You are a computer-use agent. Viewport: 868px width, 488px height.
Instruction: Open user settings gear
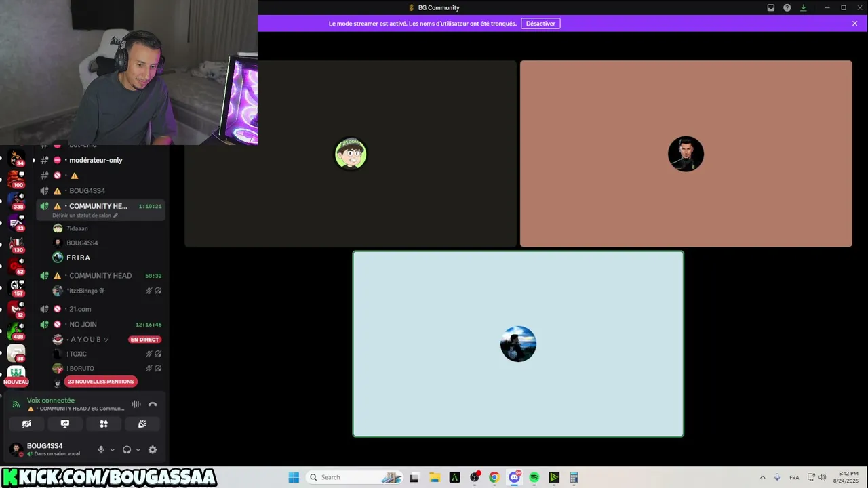(x=153, y=449)
